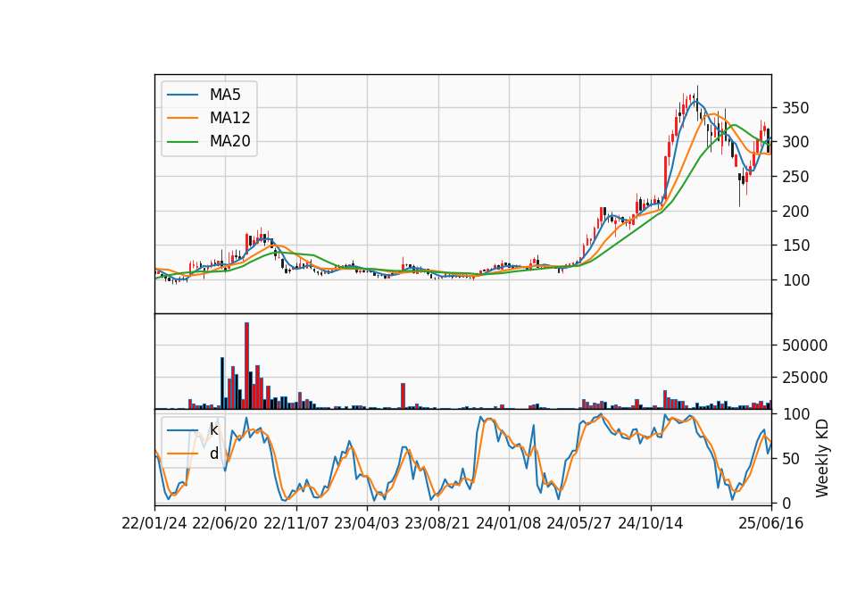The width and height of the screenshot is (857, 616).
Task: Click the 22/06/20 date tick label
Action: (225, 523)
